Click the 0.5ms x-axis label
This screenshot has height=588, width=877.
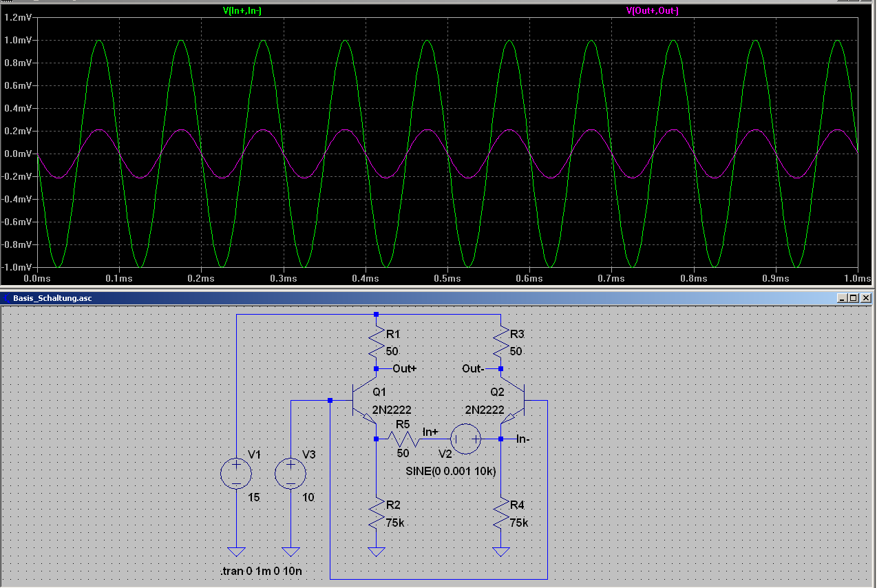(447, 278)
